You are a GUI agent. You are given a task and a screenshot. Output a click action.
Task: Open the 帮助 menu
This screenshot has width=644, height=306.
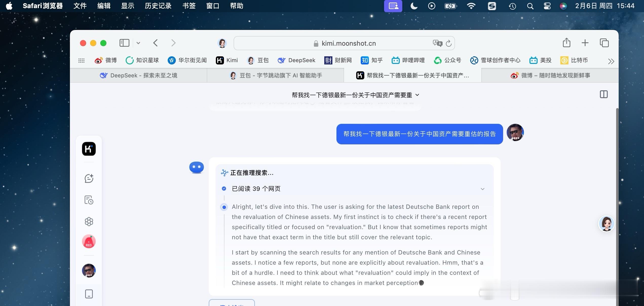click(237, 6)
